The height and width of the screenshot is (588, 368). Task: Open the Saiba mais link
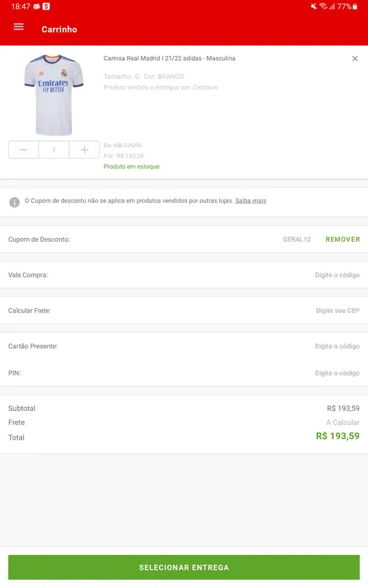(250, 201)
